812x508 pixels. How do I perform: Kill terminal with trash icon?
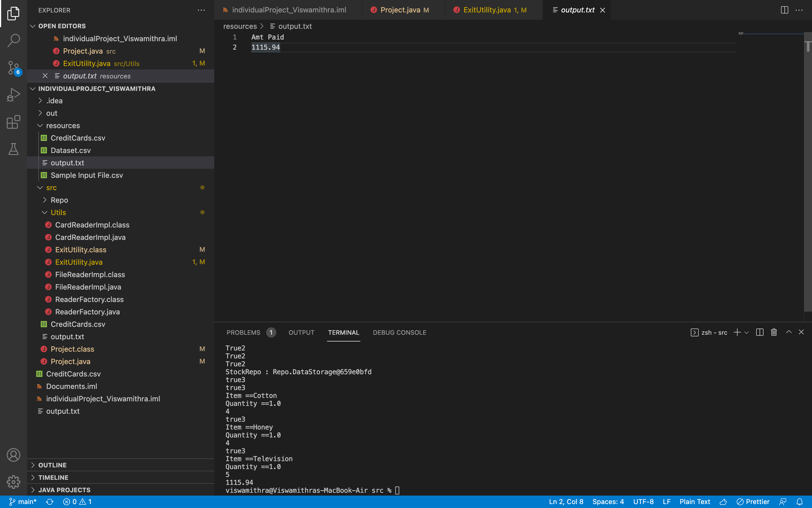(x=774, y=332)
